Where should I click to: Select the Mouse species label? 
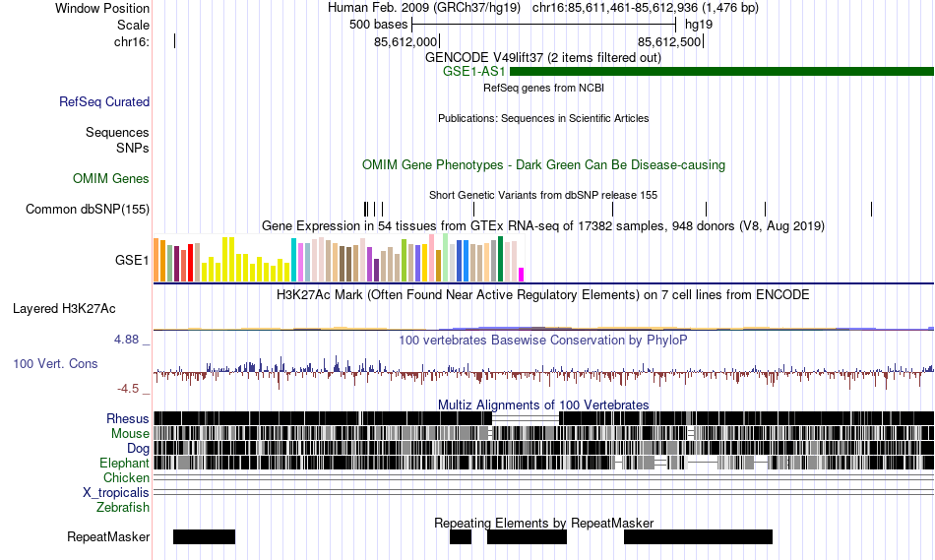[x=130, y=434]
